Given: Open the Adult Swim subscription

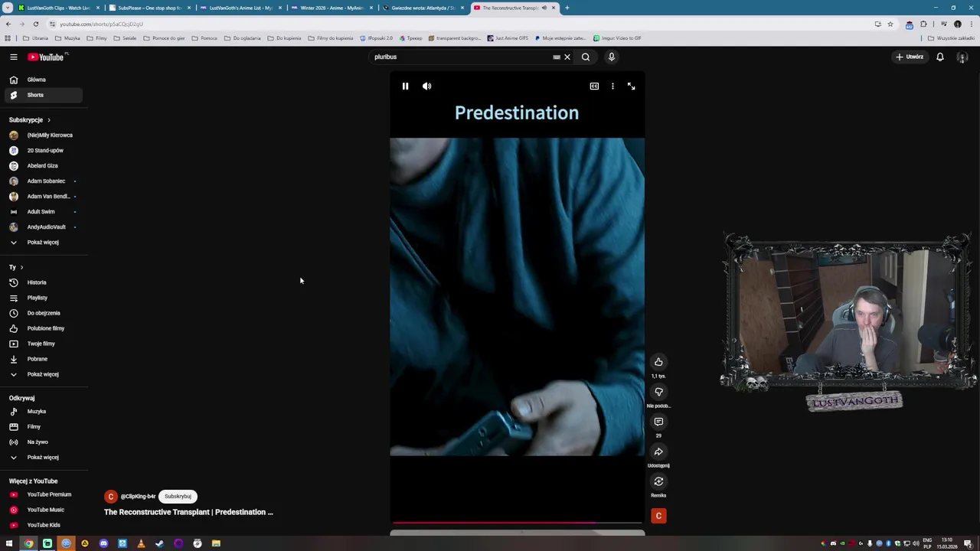Looking at the screenshot, I should 43,212.
